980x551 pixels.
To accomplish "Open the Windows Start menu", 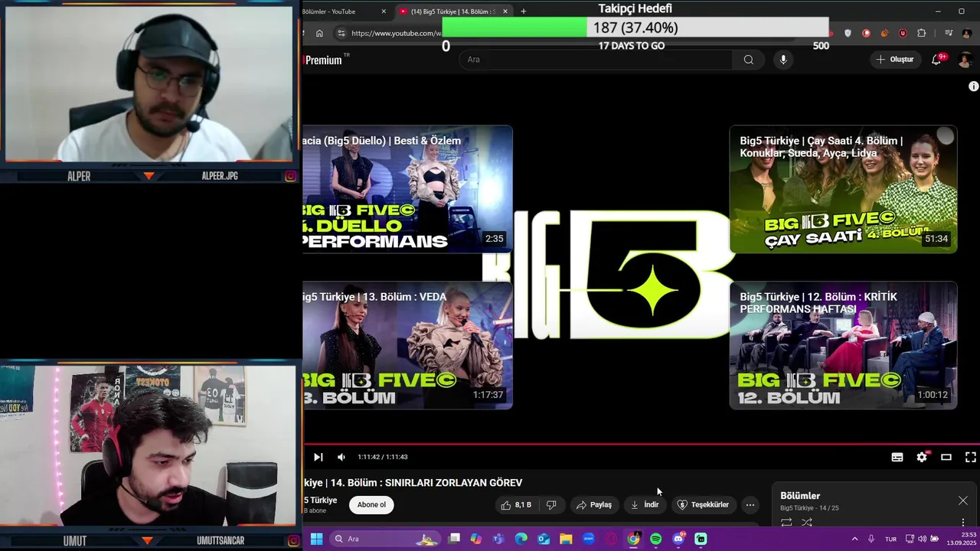I will point(316,539).
